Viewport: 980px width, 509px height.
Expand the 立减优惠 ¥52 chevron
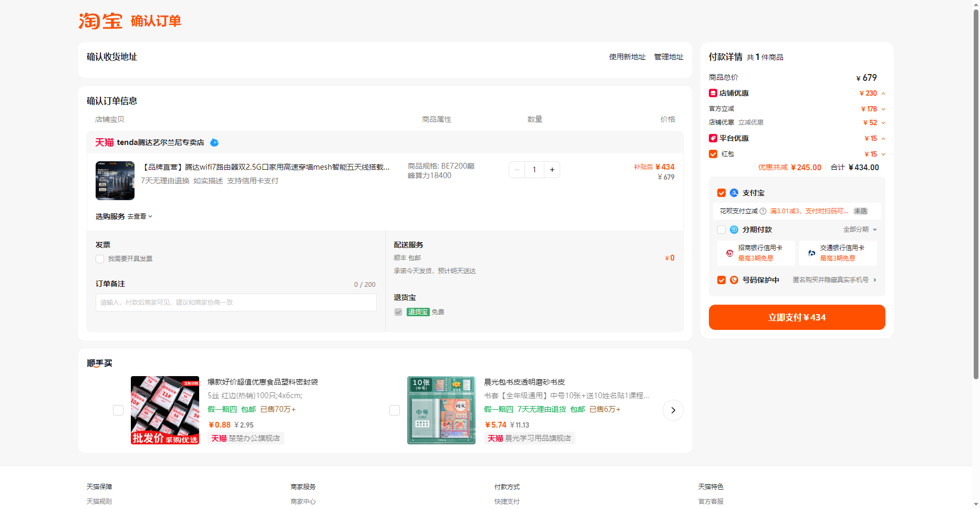pos(883,123)
